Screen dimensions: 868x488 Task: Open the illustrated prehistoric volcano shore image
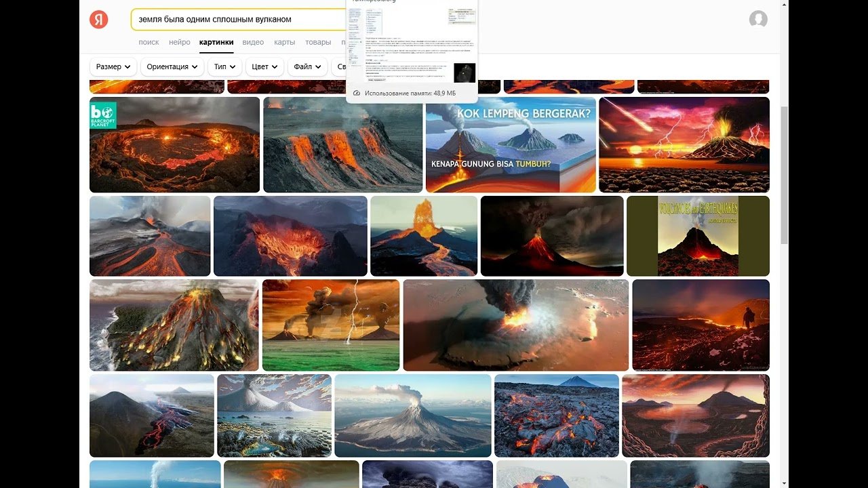click(274, 415)
